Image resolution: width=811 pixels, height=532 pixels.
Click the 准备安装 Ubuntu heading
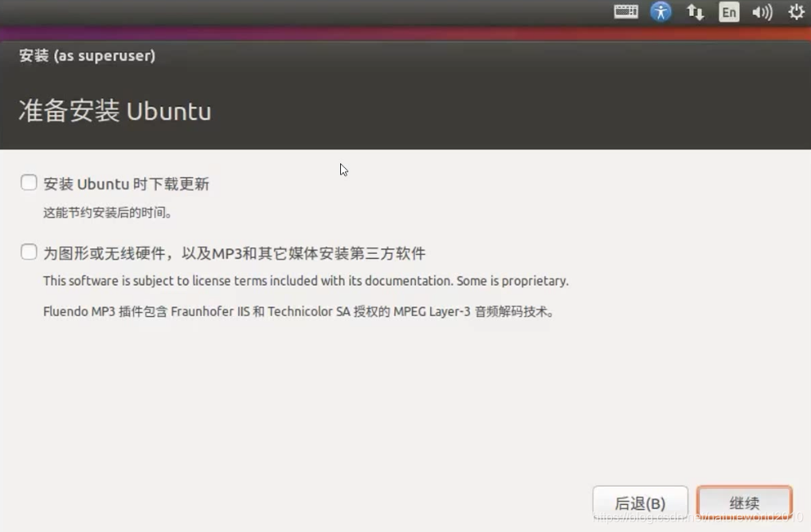click(115, 111)
